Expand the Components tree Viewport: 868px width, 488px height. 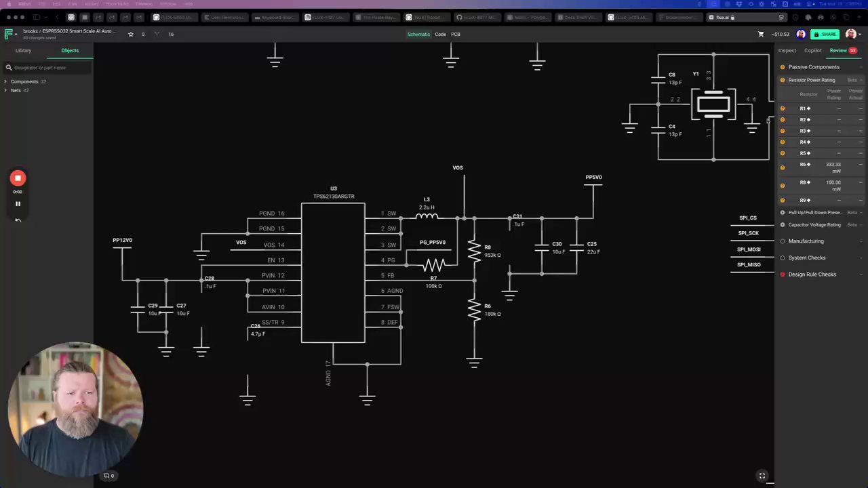point(5,81)
